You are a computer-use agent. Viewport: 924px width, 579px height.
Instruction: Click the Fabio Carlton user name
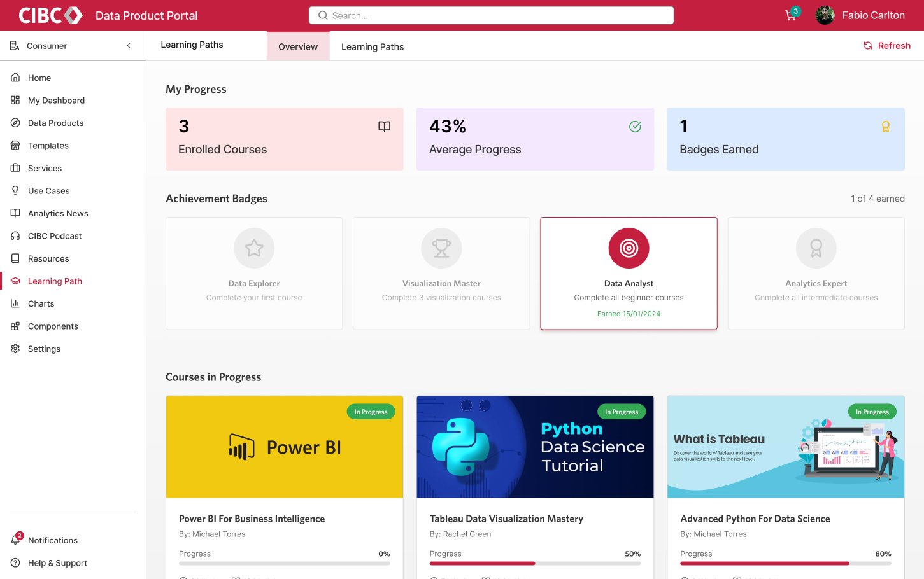click(x=874, y=15)
